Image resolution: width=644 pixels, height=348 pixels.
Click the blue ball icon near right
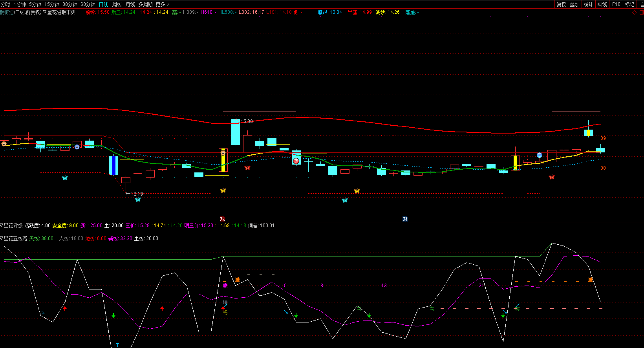pos(540,155)
